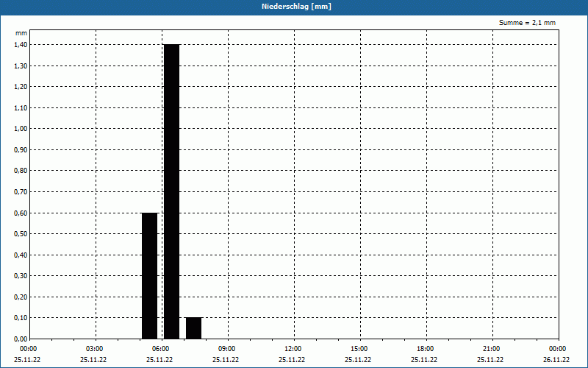Choose the 0,70 y-axis value
Screen dimensions: 588x368
point(21,192)
